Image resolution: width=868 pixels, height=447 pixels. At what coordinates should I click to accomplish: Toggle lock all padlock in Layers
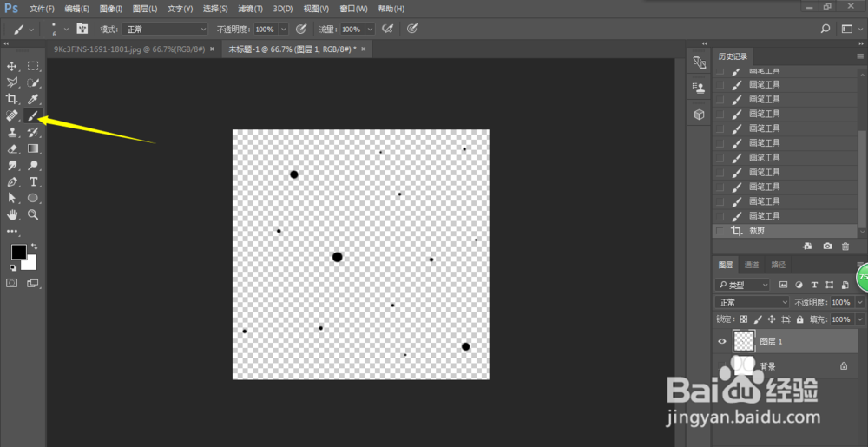coord(799,319)
